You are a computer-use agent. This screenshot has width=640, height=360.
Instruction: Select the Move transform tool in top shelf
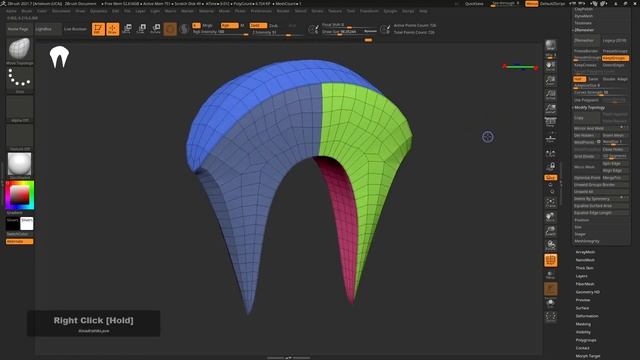point(127,29)
